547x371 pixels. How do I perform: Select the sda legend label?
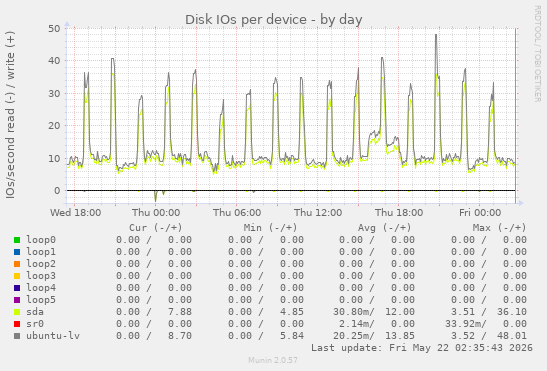pyautogui.click(x=35, y=312)
